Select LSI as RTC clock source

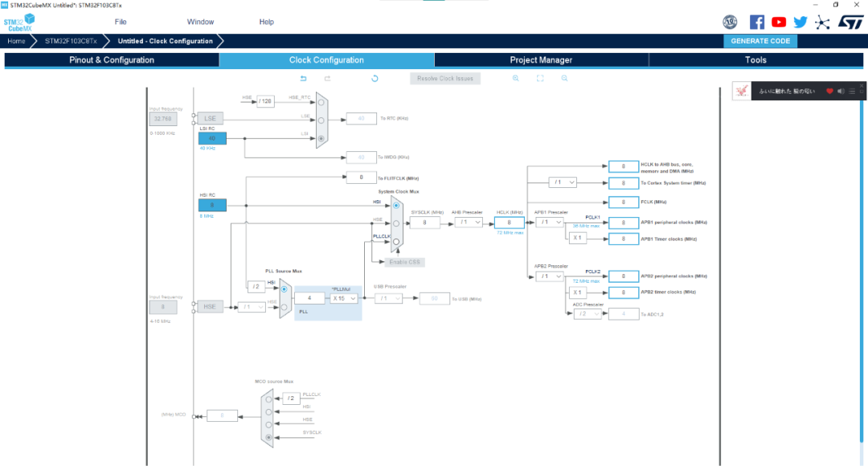[321, 138]
